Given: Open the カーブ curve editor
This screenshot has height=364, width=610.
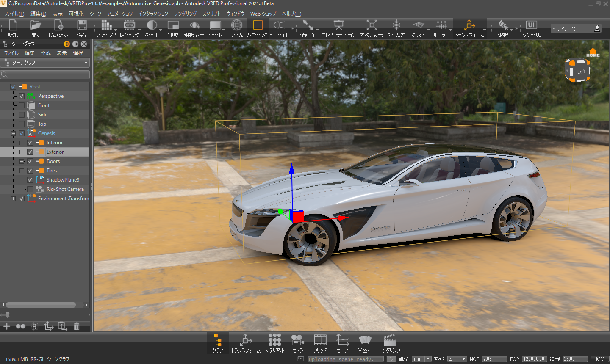Looking at the screenshot, I should click(x=342, y=343).
